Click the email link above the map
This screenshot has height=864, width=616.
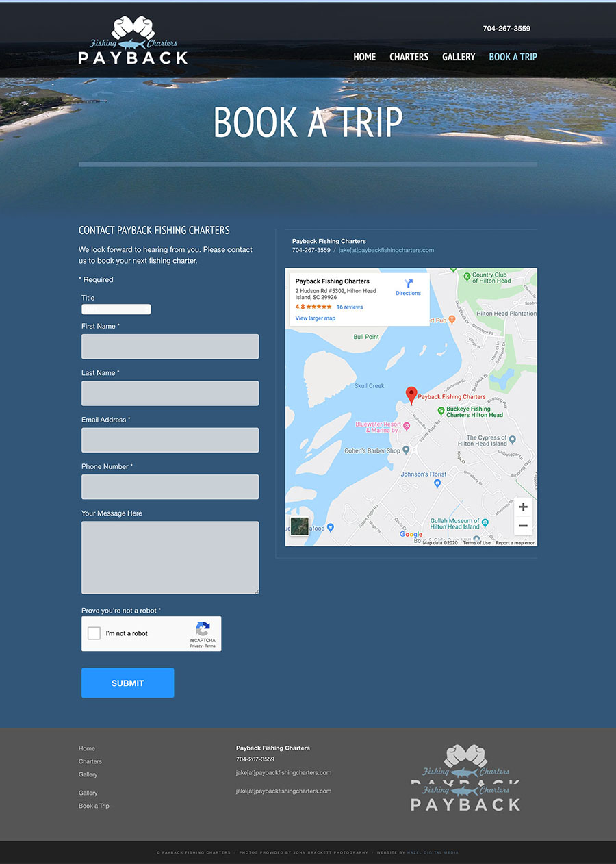(386, 250)
